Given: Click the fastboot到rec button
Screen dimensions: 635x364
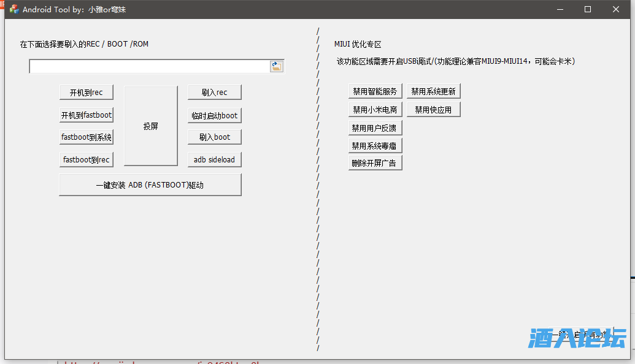Looking at the screenshot, I should 87,160.
